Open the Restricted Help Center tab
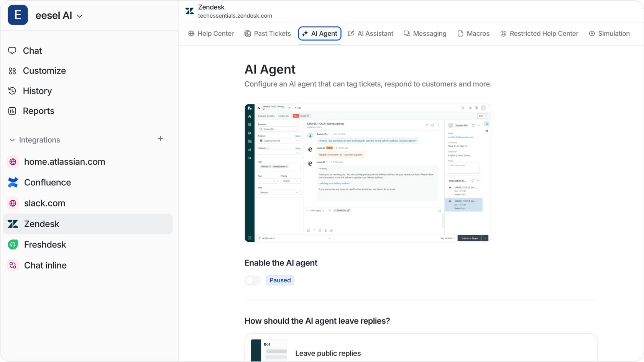This screenshot has width=644, height=362. tap(539, 33)
